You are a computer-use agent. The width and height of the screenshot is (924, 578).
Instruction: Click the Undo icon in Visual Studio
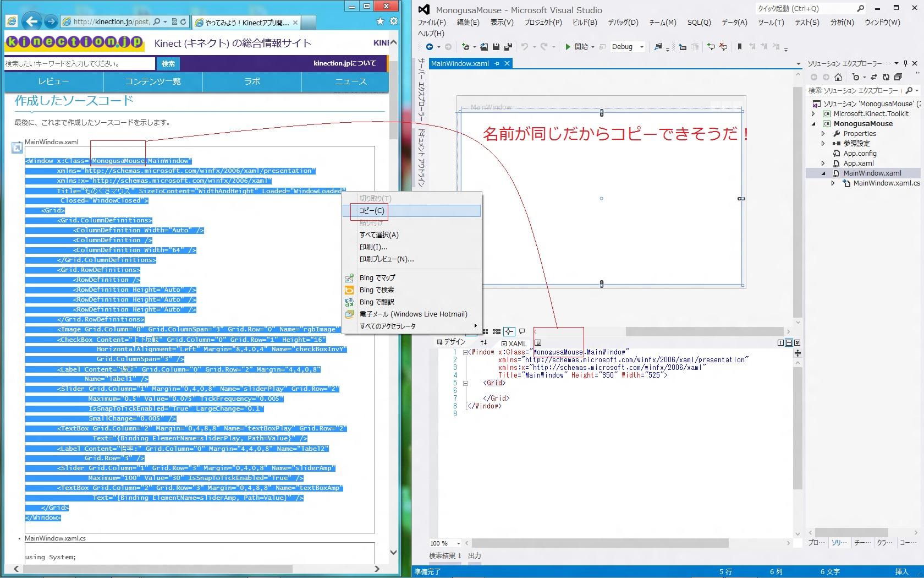(525, 47)
